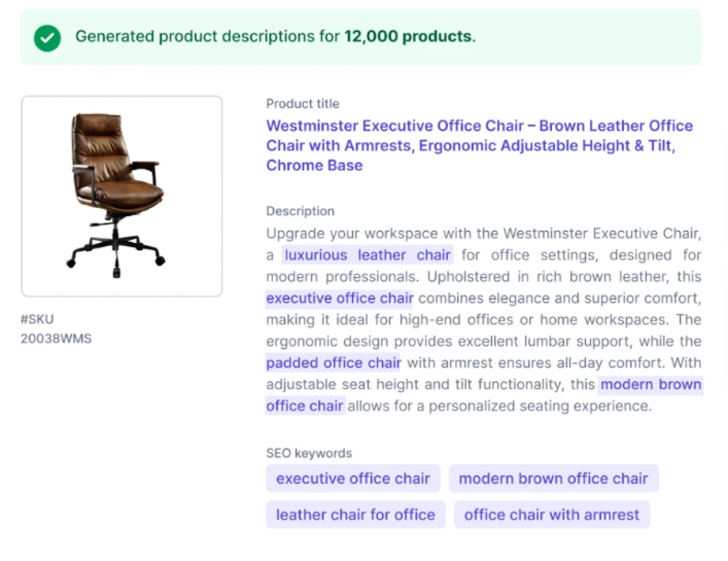Click the "Product title" field label
This screenshot has height=561, width=728.
(x=302, y=104)
